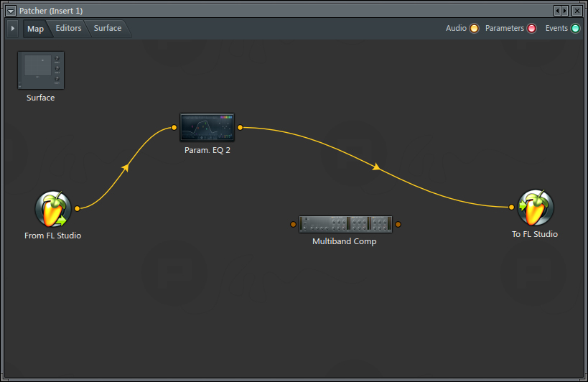Click the Events legend label
The image size is (588, 382).
[x=556, y=28]
